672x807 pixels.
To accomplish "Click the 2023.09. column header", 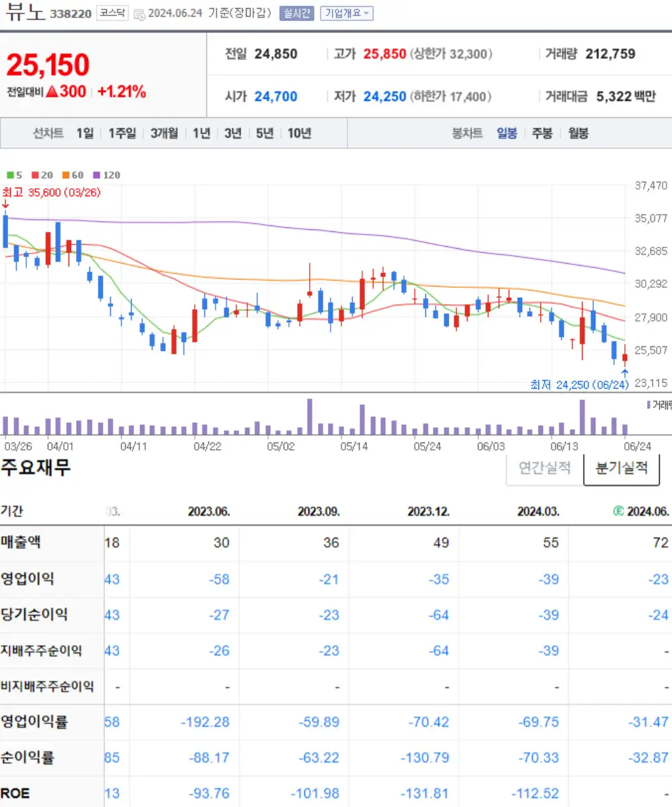I will click(319, 512).
